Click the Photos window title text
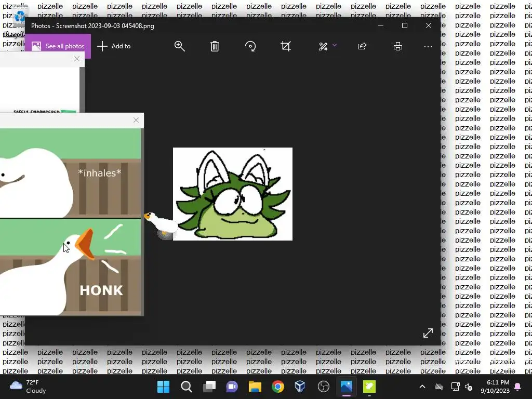Screen dimensions: 532x399 tap(92, 26)
